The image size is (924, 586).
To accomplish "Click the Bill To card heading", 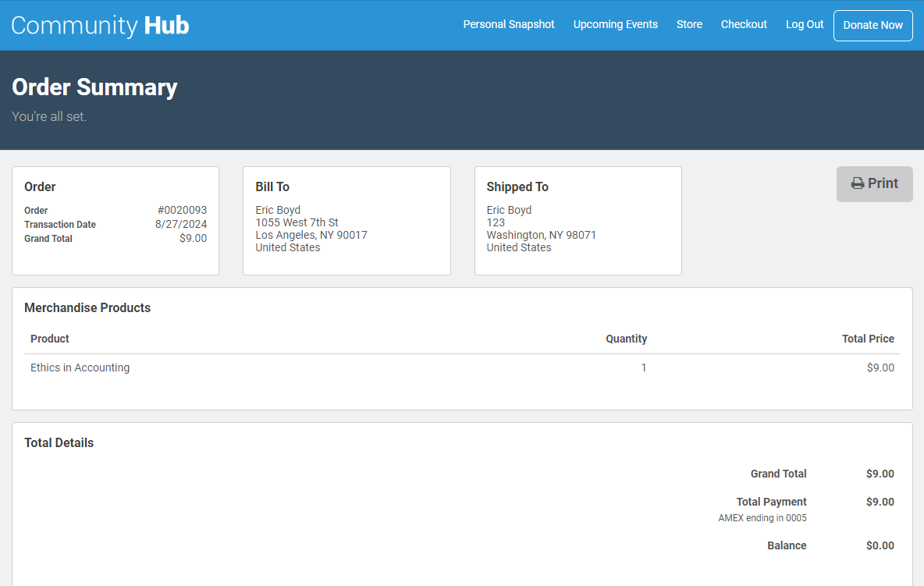I will [272, 186].
